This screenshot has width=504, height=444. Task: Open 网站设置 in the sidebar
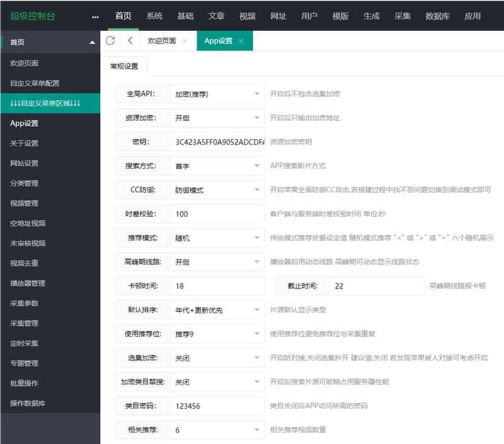tap(25, 163)
